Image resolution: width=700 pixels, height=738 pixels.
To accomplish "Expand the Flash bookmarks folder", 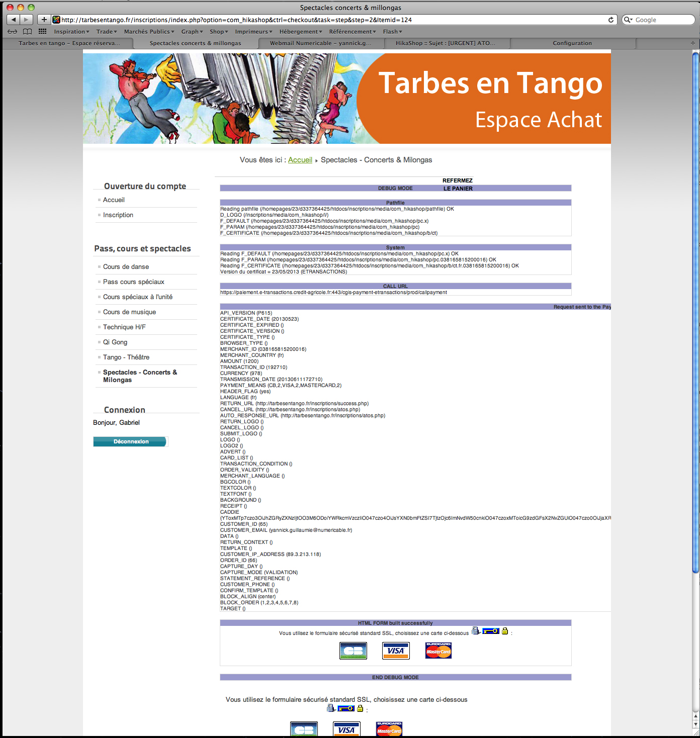I will (x=392, y=32).
